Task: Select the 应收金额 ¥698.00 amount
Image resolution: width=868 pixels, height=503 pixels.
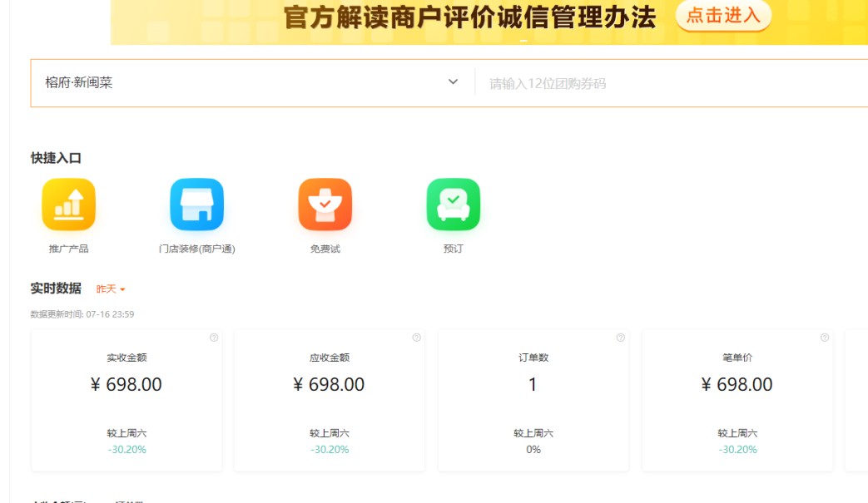Action: [330, 385]
